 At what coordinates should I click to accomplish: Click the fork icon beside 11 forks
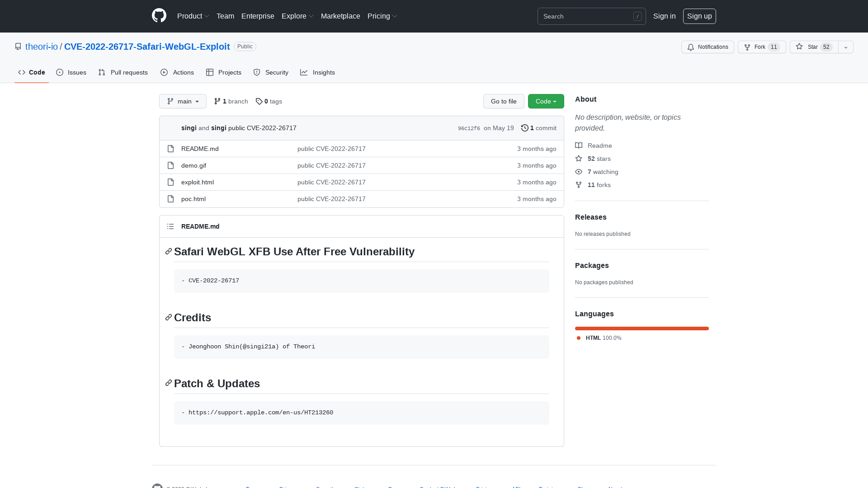579,185
